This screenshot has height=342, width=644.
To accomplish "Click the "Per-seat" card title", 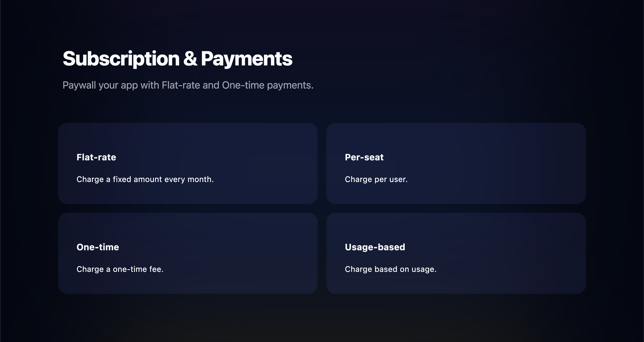I will (364, 157).
